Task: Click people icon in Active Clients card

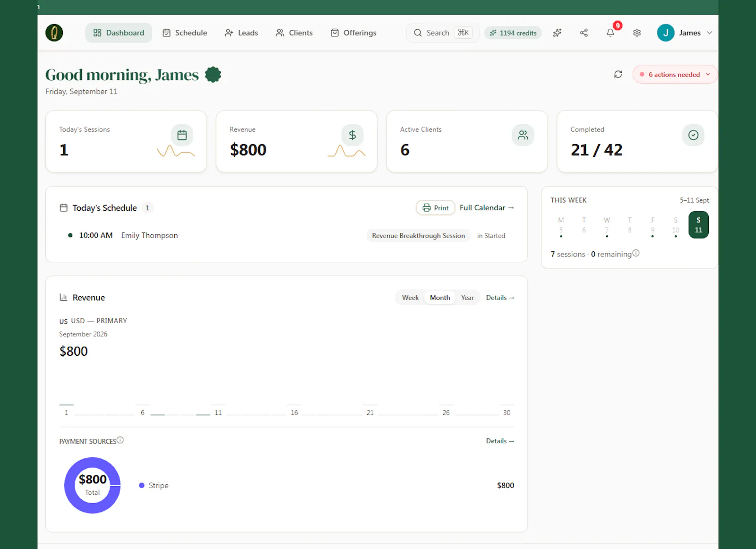Action: 523,135
